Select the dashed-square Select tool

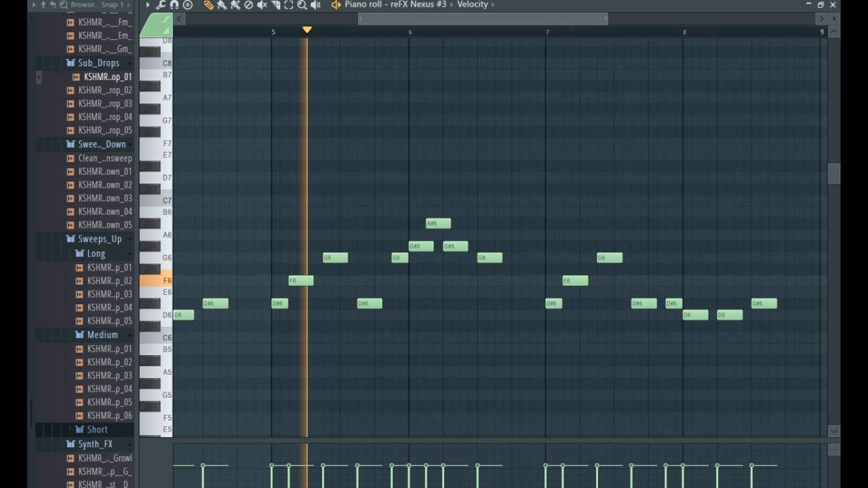click(289, 5)
